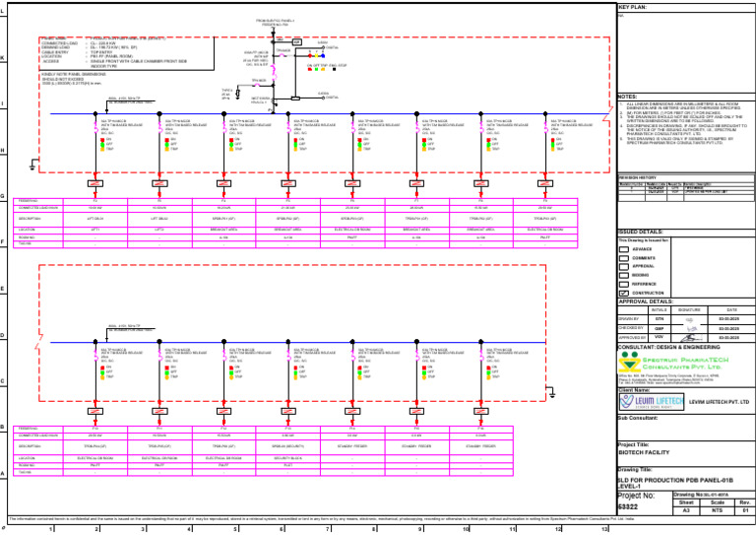Image resolution: width=756 pixels, height=535 pixels.
Task: Select the ESP box near the incomer
Action: [x=297, y=42]
